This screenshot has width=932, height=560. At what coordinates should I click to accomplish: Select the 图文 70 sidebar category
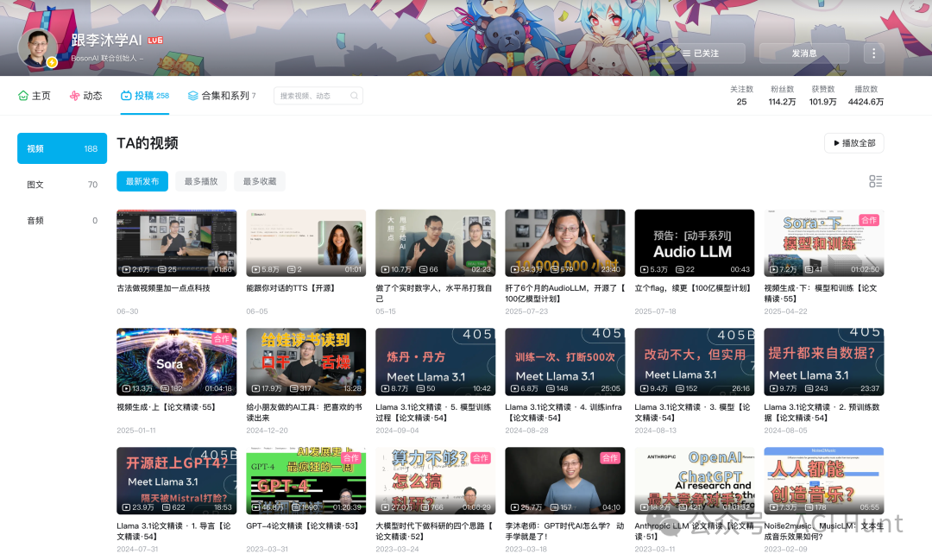[62, 185]
